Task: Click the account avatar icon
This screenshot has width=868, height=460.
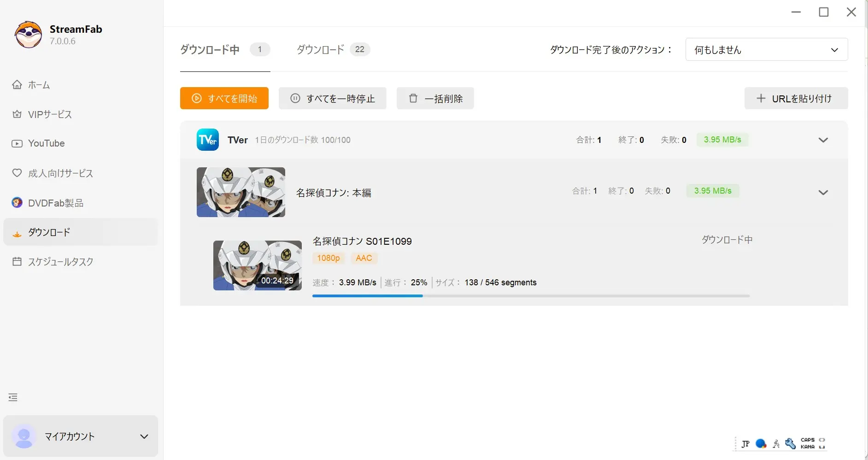Action: point(24,436)
